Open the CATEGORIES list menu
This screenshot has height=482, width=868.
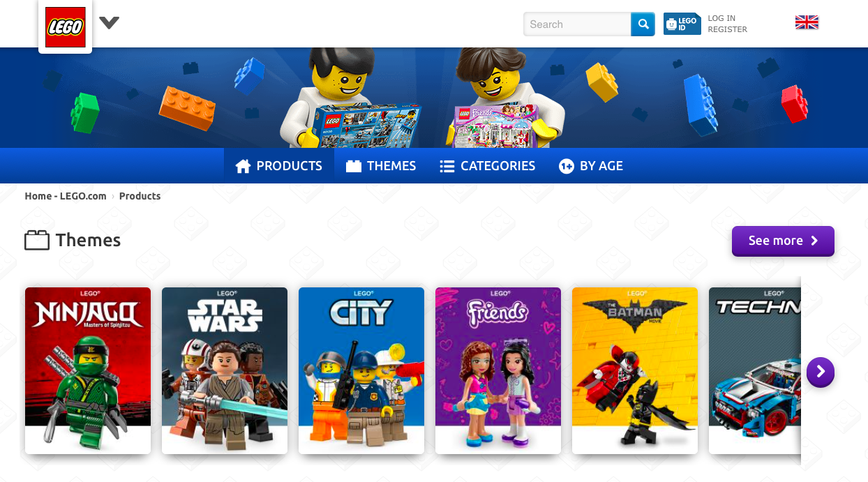[488, 166]
